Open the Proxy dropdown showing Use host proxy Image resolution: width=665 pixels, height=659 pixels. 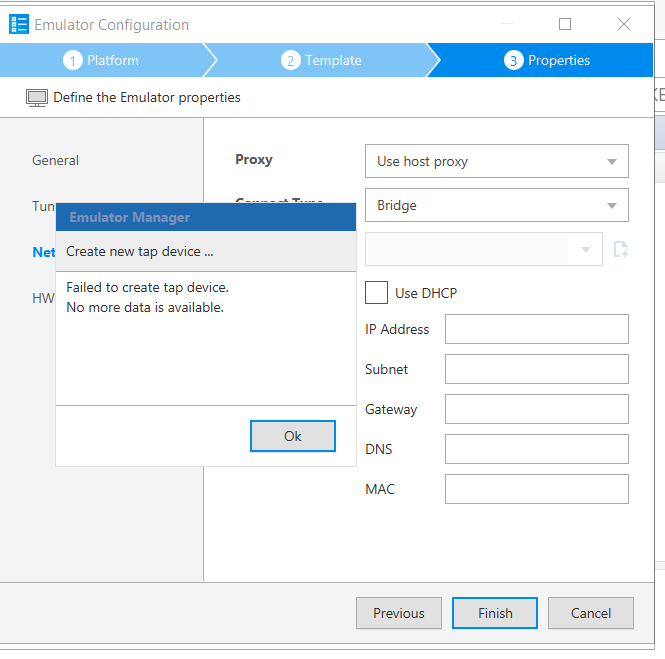(496, 161)
